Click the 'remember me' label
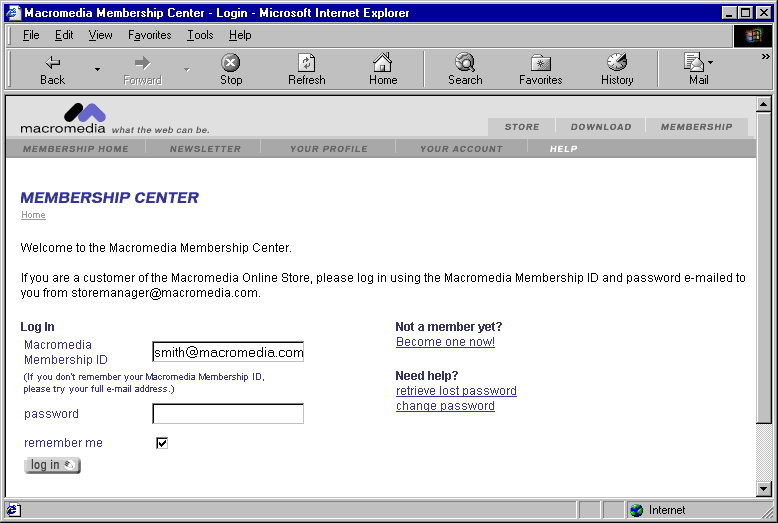 63,443
